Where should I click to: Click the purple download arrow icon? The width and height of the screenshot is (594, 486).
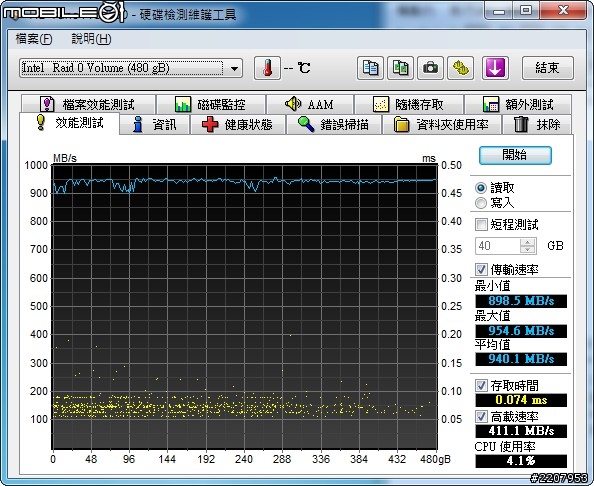pyautogui.click(x=495, y=68)
